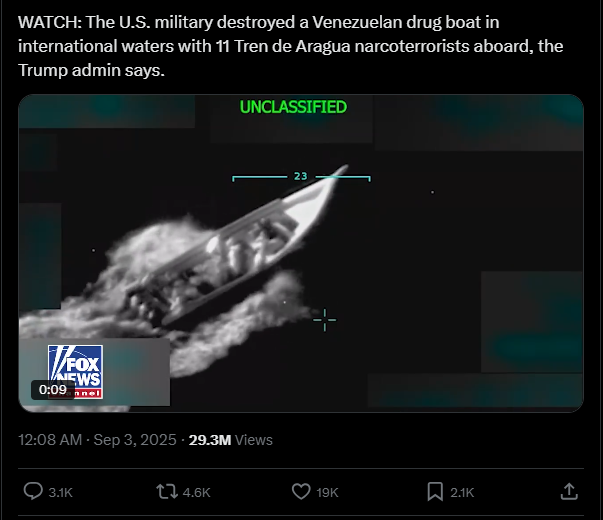Bookmark the post with bookmark icon
Screen dimensions: 603x520
pyautogui.click(x=435, y=492)
